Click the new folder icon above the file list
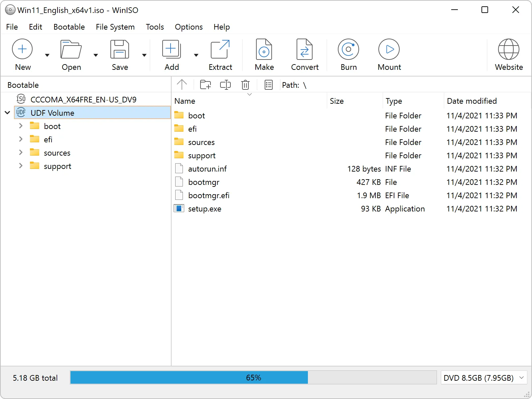 click(205, 85)
